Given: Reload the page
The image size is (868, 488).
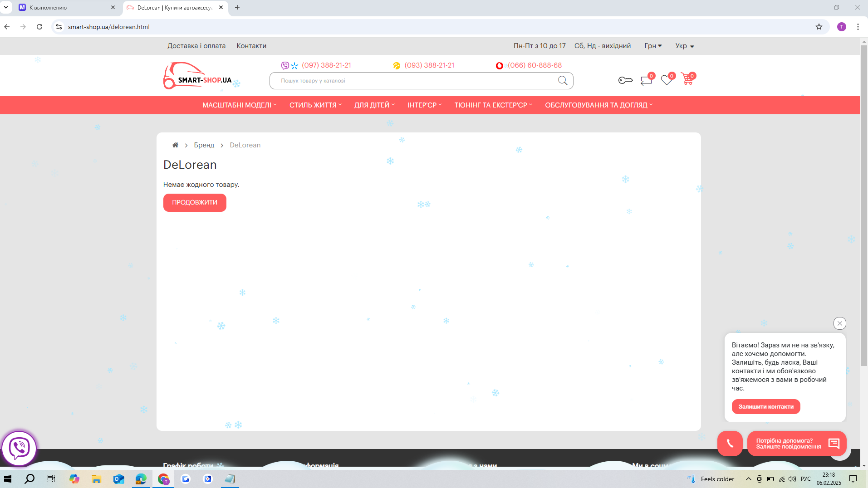Looking at the screenshot, I should pos(39,27).
